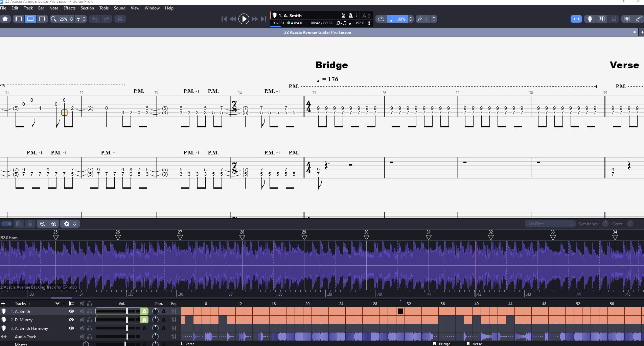
Task: Toggle the countdown hourglass icon
Action: [343, 15]
